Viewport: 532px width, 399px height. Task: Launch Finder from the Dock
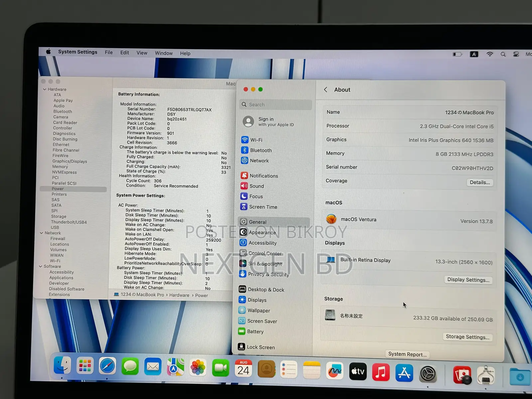pos(62,366)
